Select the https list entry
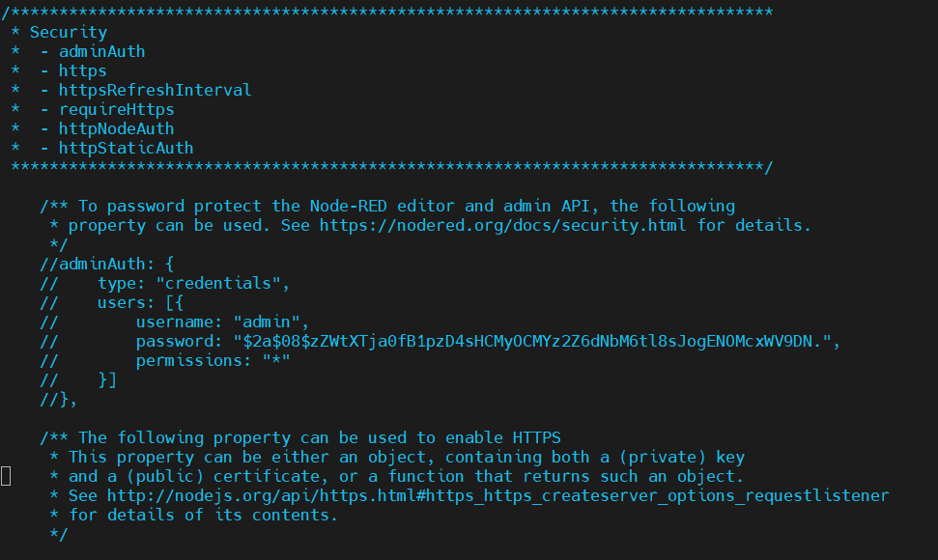 (x=81, y=70)
